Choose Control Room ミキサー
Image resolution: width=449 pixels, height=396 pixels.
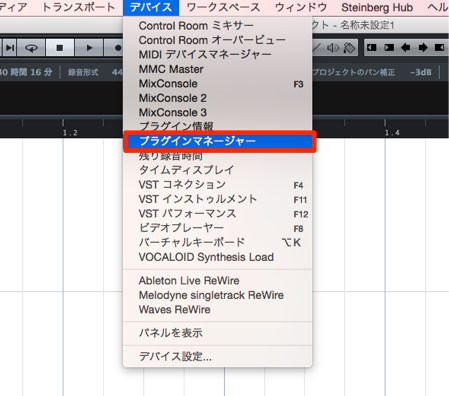click(x=218, y=26)
